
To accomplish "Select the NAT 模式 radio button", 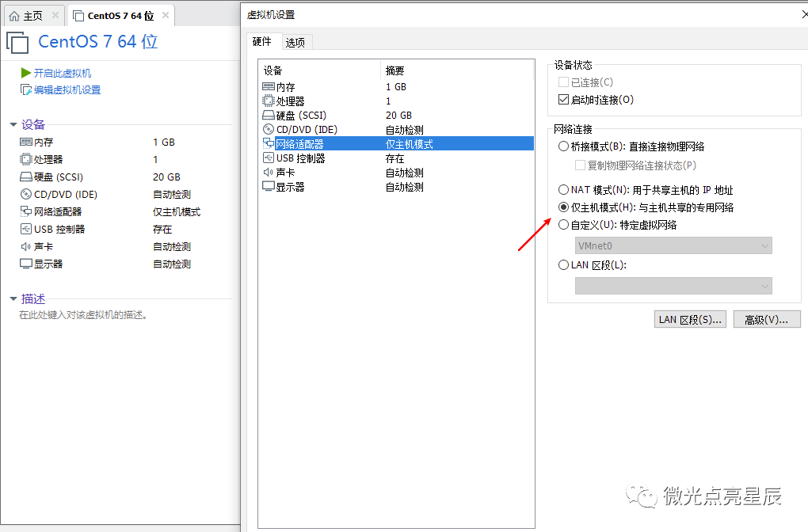I will click(x=564, y=189).
